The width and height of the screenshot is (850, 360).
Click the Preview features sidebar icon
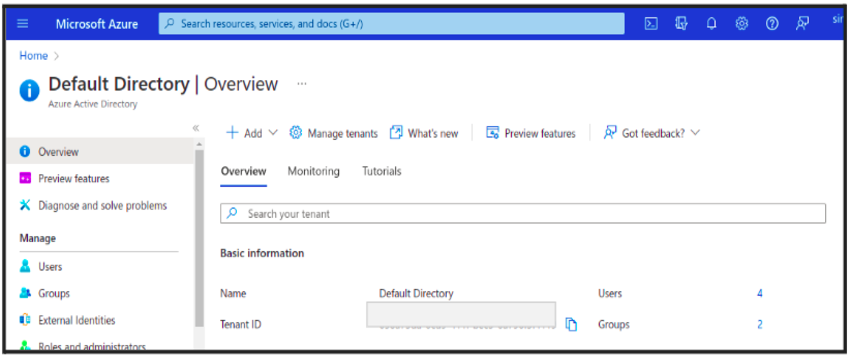point(25,178)
